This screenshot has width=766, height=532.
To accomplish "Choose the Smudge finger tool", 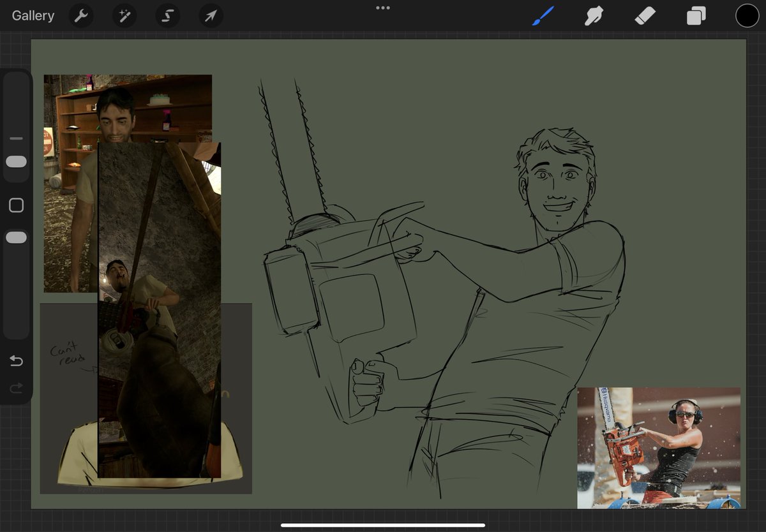I will pos(594,16).
